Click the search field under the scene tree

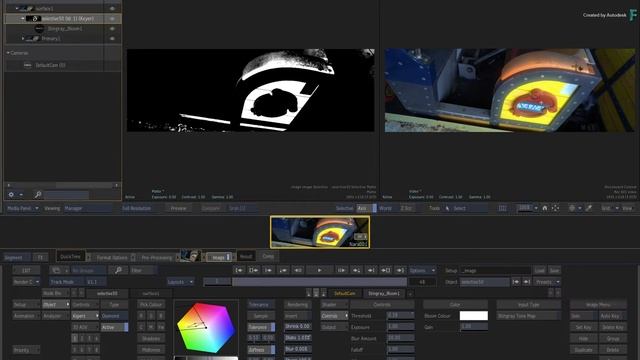66,195
